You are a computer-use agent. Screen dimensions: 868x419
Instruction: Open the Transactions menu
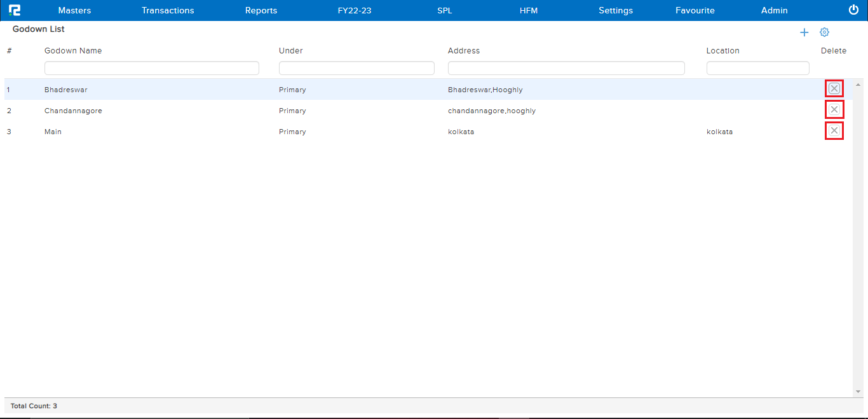(168, 11)
